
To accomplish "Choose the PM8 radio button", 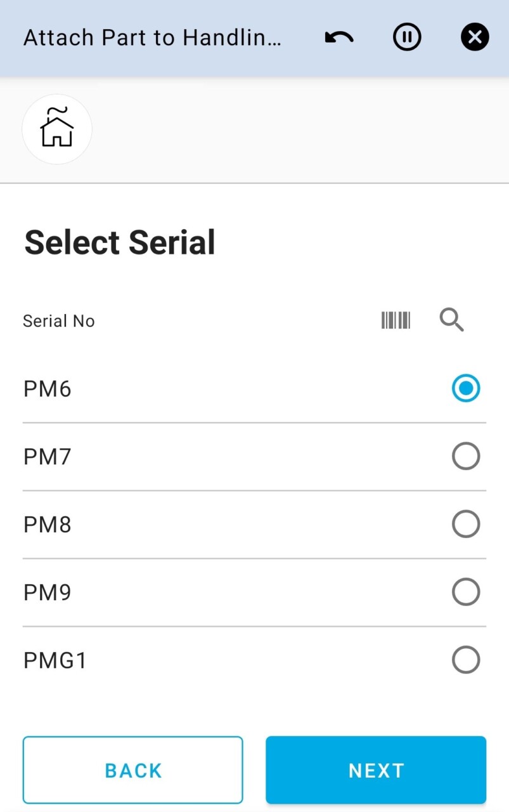I will coord(466,524).
